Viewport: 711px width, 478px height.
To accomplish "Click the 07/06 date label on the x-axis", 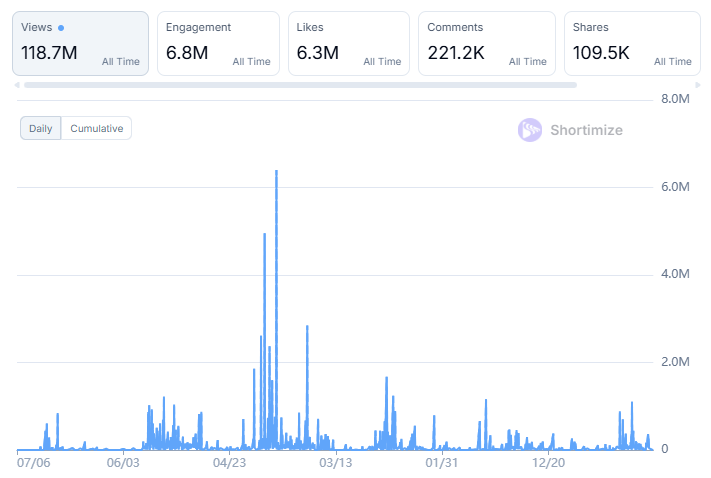I will point(34,462).
